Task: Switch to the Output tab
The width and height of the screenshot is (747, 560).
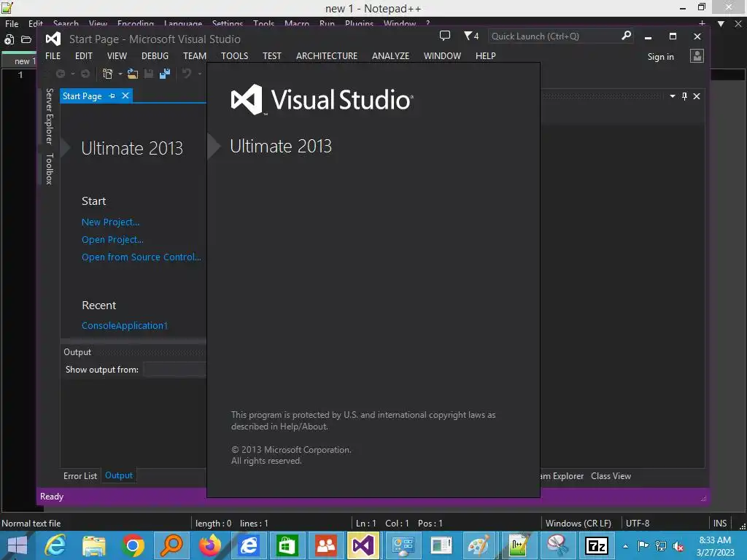Action: (x=119, y=475)
